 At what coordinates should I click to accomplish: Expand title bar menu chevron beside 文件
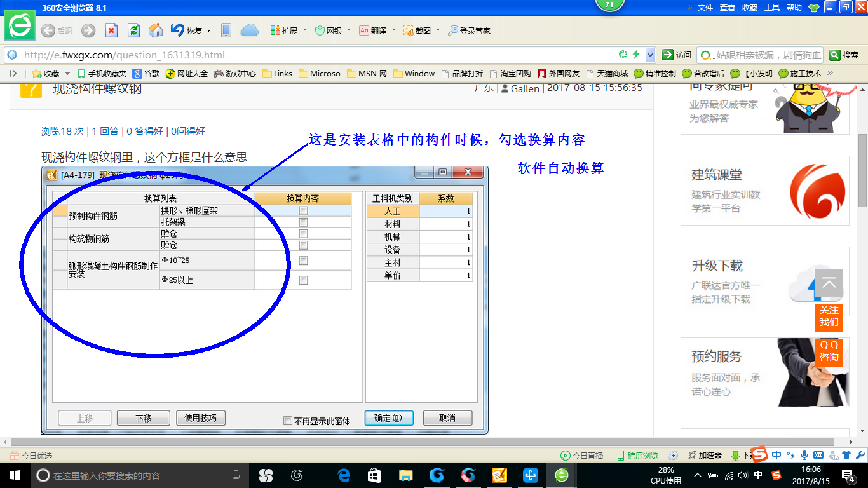point(689,8)
